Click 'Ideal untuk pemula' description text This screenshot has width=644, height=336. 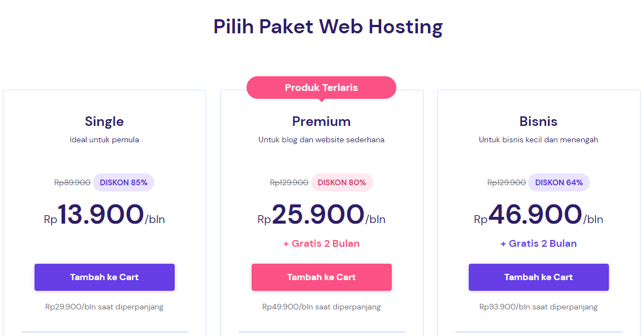pos(104,139)
